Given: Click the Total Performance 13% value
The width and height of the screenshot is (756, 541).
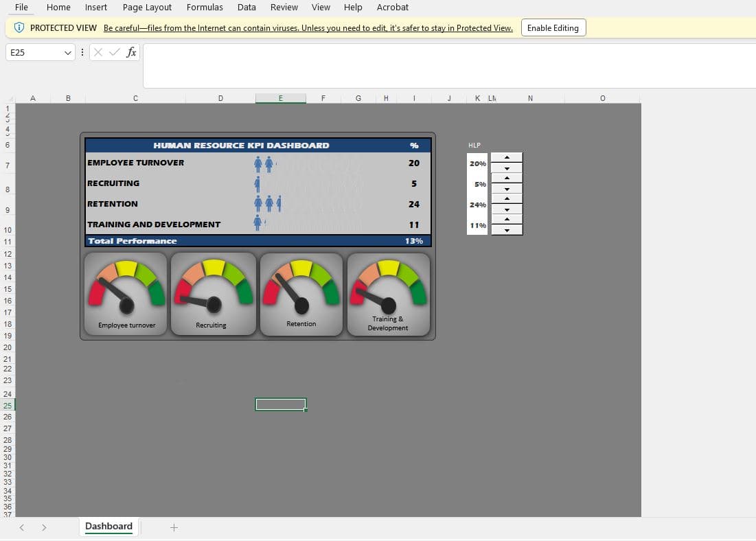Looking at the screenshot, I should coord(413,241).
